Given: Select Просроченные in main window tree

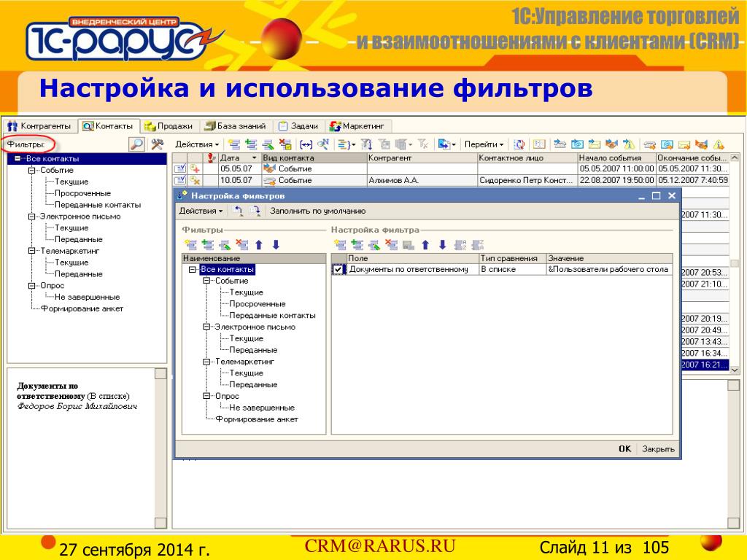Looking at the screenshot, I should coord(82,193).
